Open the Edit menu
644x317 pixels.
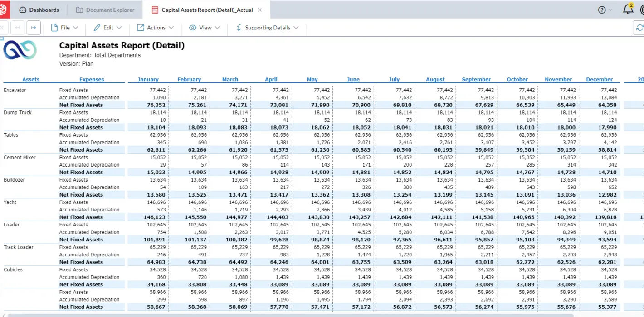click(x=107, y=28)
